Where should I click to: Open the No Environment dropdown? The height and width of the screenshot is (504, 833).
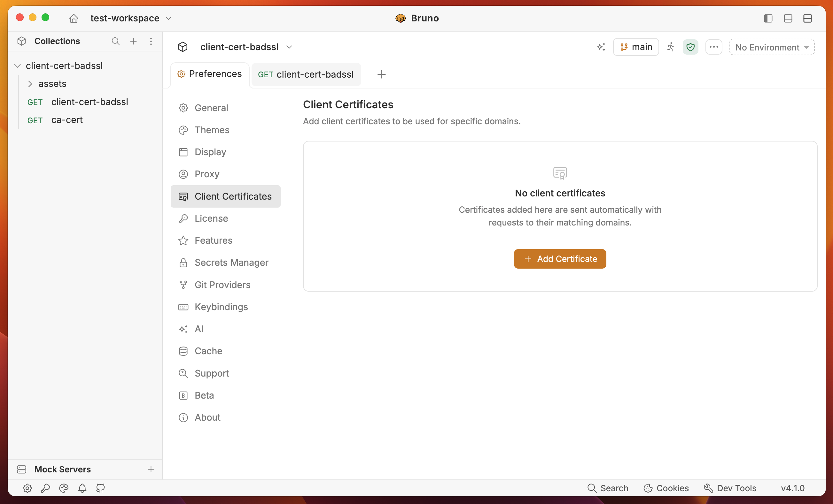(x=772, y=47)
